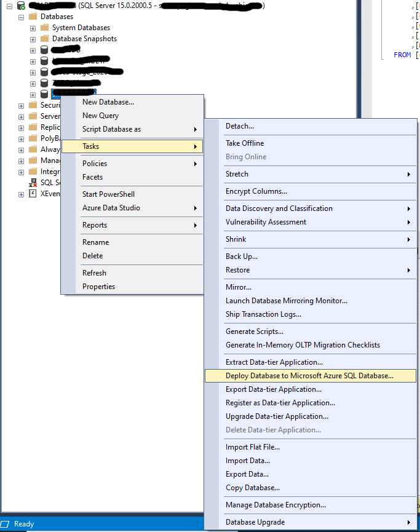
Task: Select Ship Transaction Logs...
Action: 311,314
